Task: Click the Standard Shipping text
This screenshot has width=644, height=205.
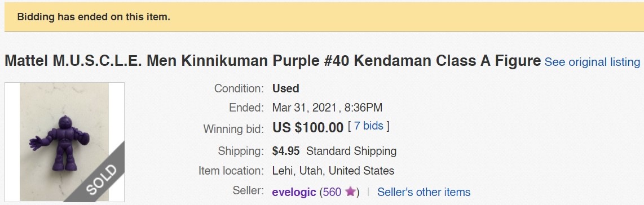Action: (351, 151)
